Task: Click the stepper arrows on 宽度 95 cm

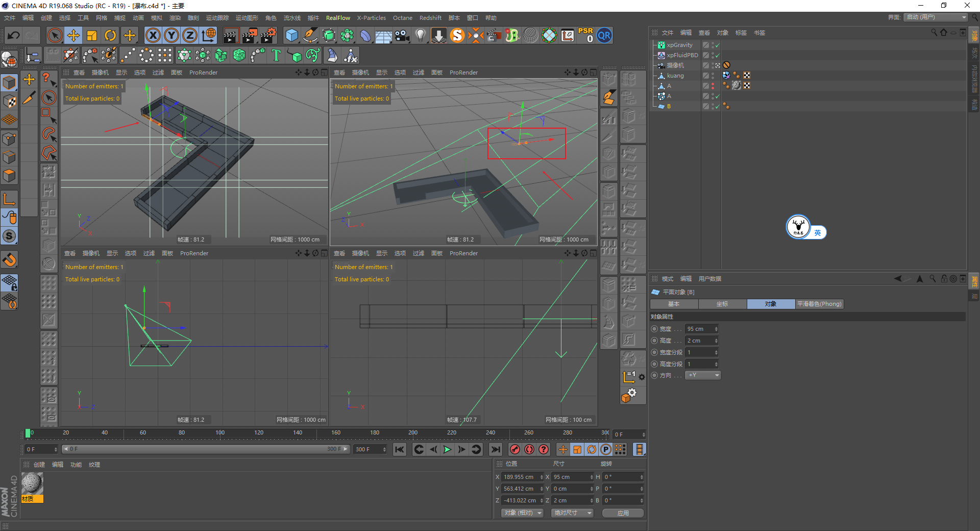Action: coord(716,329)
